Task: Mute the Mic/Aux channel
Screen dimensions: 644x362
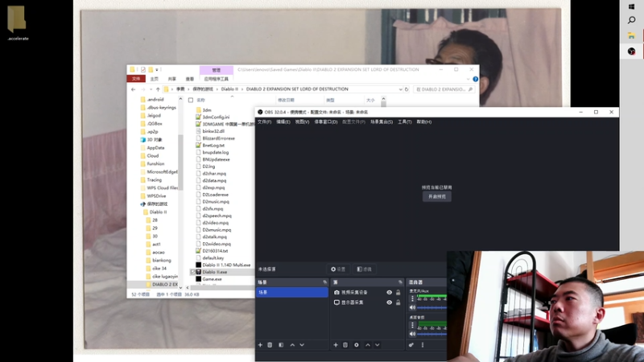Action: tap(412, 307)
